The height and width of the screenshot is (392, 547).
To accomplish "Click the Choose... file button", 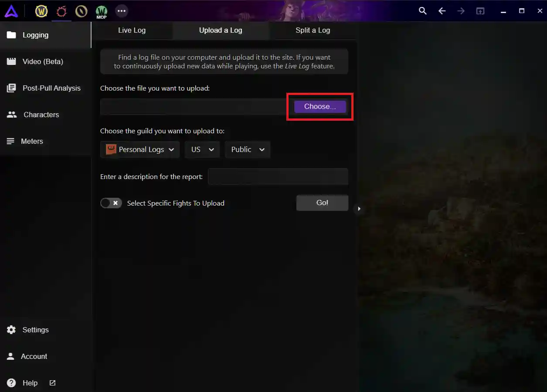I will click(319, 106).
